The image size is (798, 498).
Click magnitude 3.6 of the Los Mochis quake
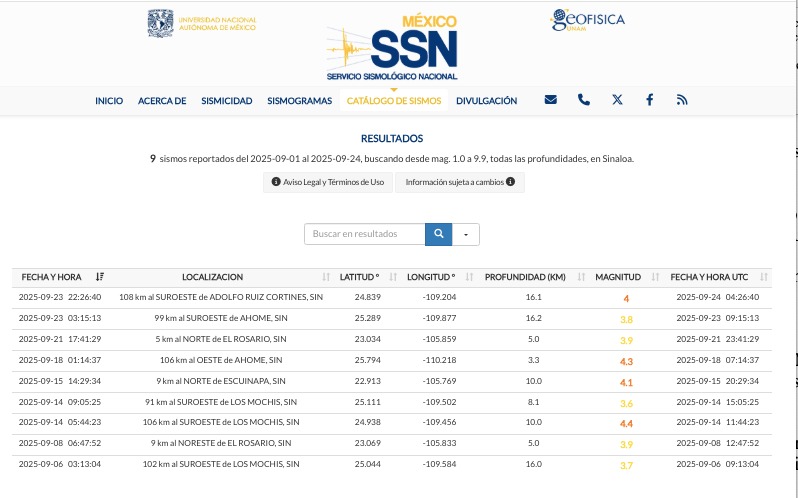pyautogui.click(x=626, y=404)
